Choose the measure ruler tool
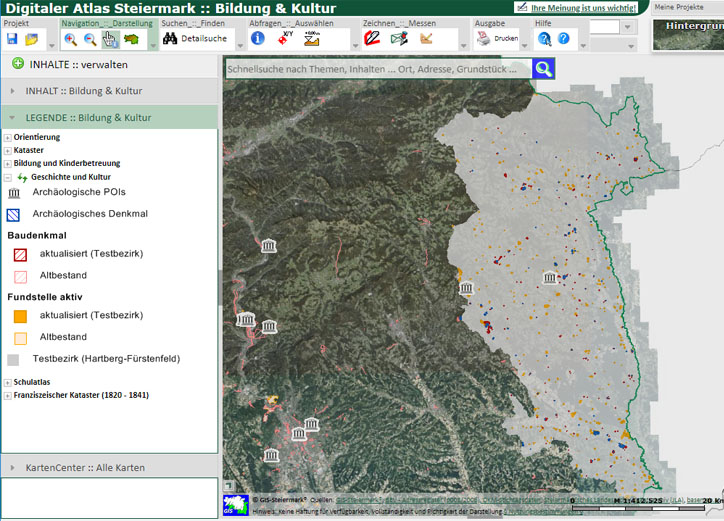This screenshot has height=521, width=724. click(426, 39)
